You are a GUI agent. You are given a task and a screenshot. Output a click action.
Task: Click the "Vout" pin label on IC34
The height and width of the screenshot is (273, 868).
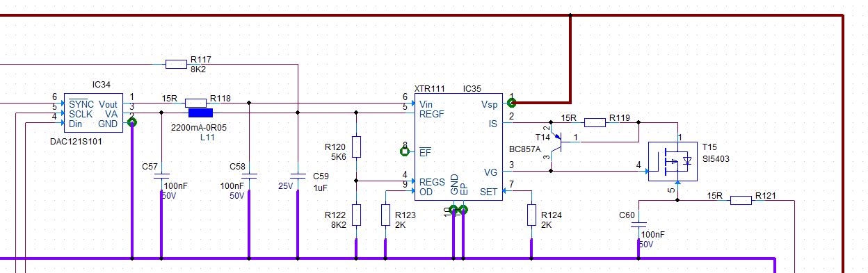[x=108, y=104]
